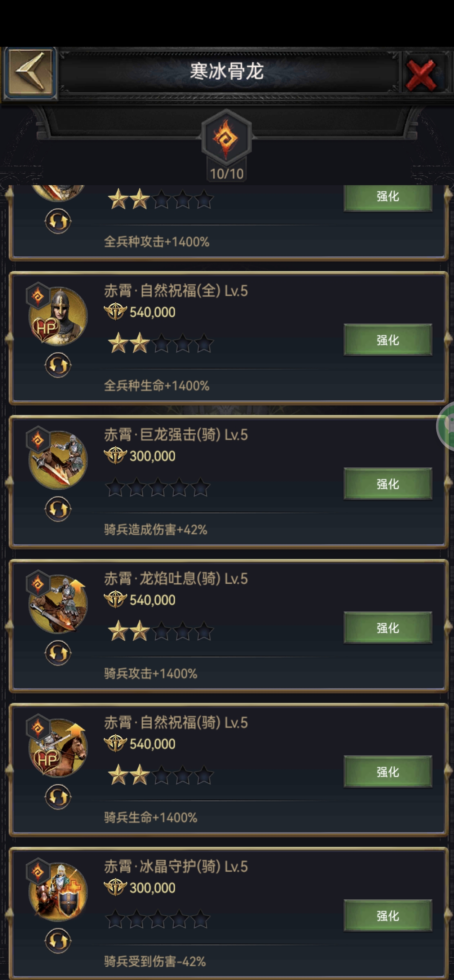Tap the star rating of 自然祝福(骑)

pos(161,775)
